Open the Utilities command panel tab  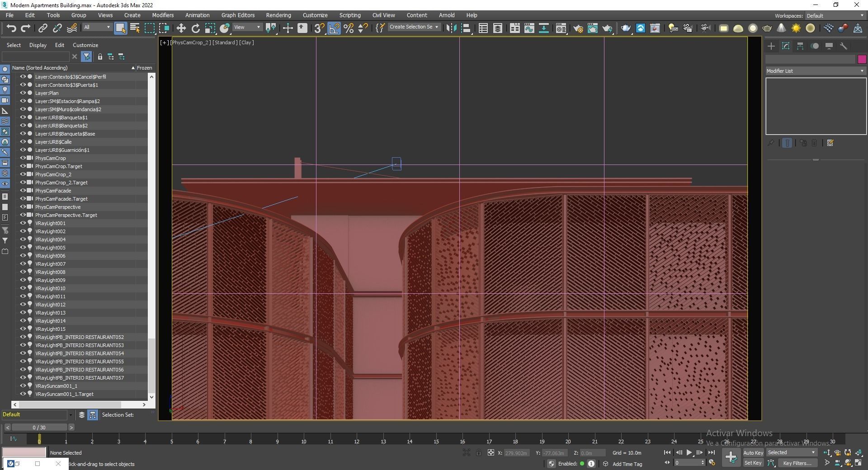[x=844, y=46]
